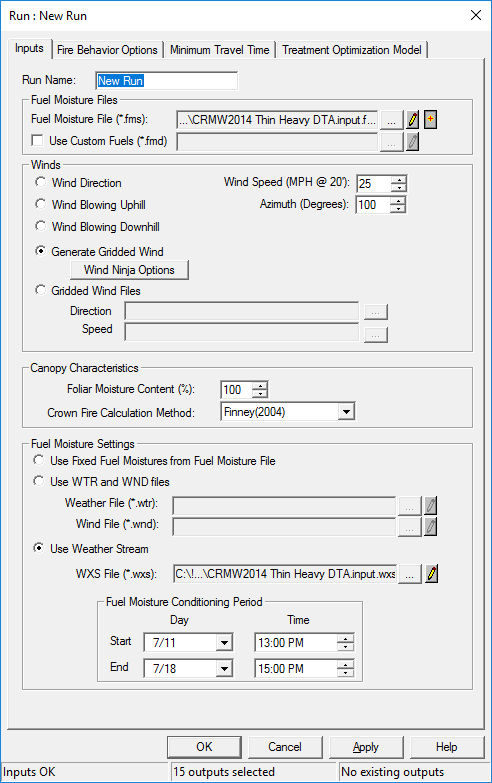Enable Use Custom Fuels checkbox
Viewport: 492px width, 783px height.
(x=37, y=141)
